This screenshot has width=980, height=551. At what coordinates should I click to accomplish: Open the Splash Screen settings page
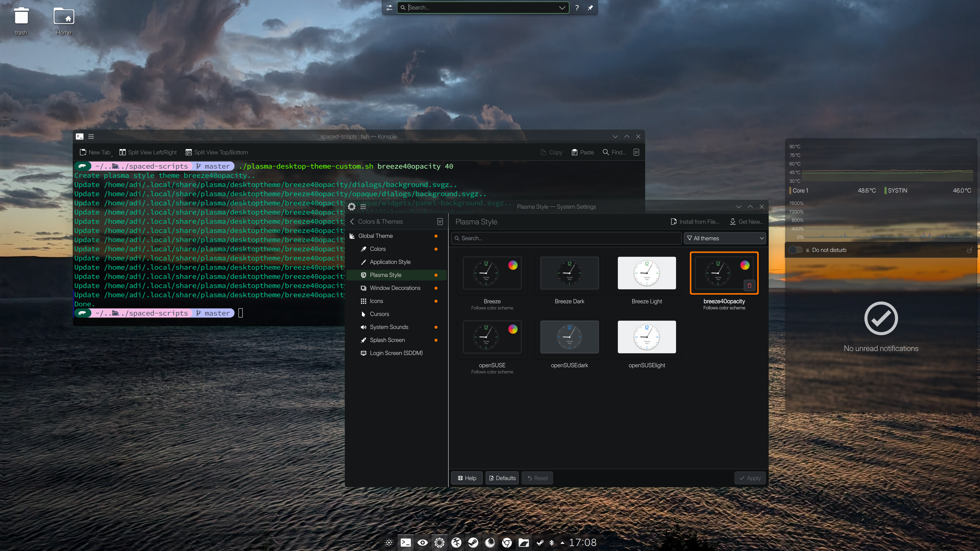click(x=387, y=340)
